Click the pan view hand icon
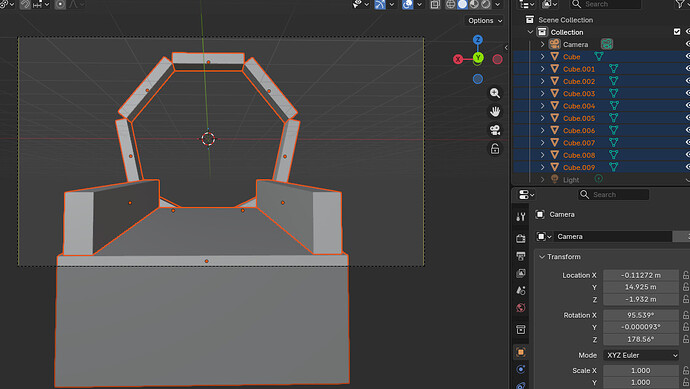This screenshot has width=690, height=389. [495, 111]
